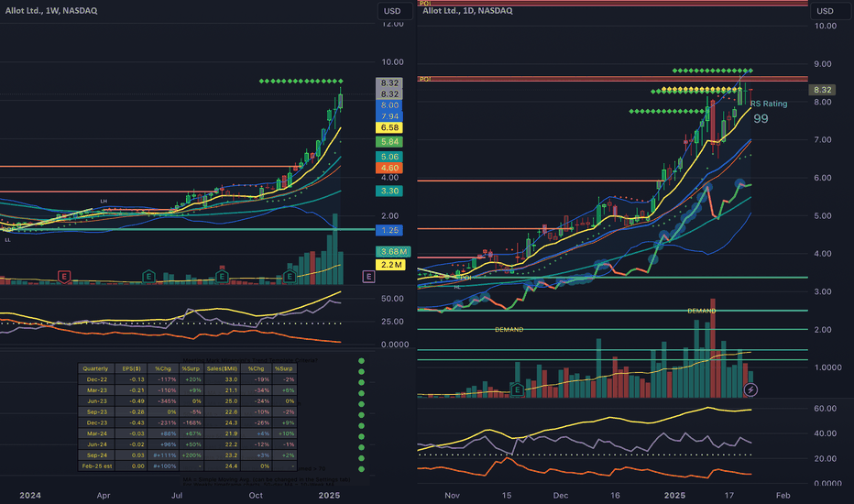
Task: Click the Feb-25 est row label
Action: (x=96, y=466)
